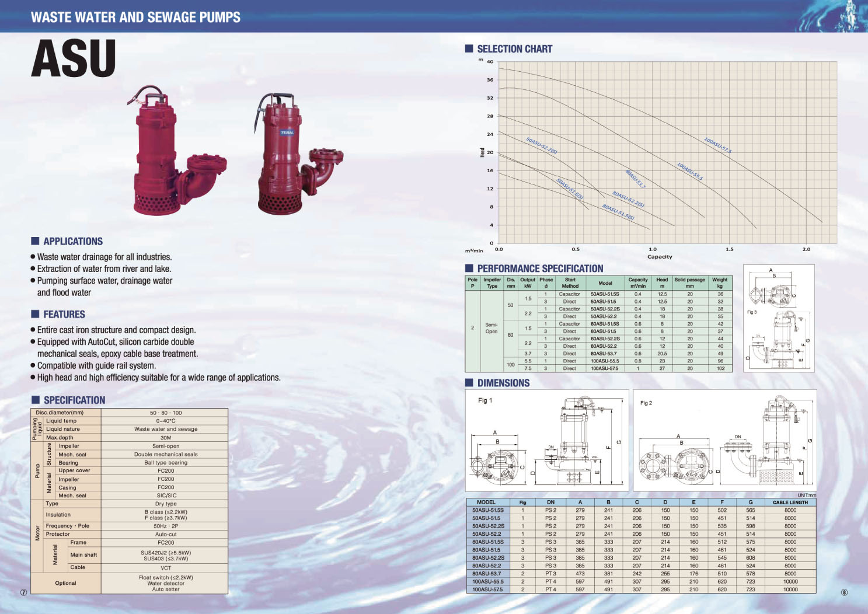Click the Fig 1 dimension drawing
The width and height of the screenshot is (868, 614).
(547, 441)
